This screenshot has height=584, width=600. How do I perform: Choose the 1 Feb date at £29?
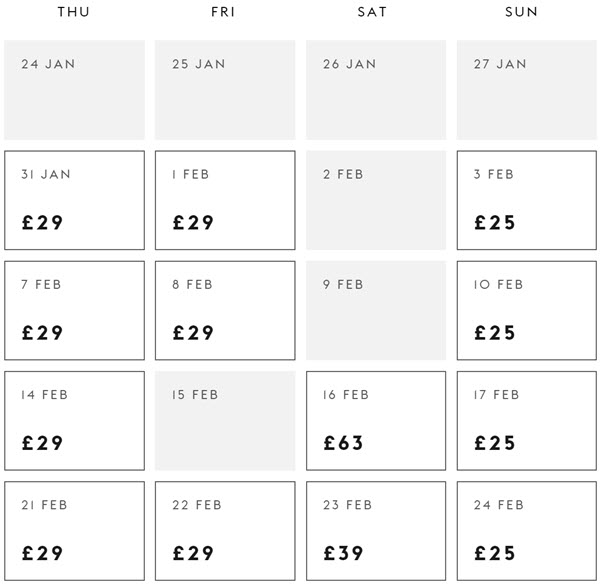click(225, 200)
